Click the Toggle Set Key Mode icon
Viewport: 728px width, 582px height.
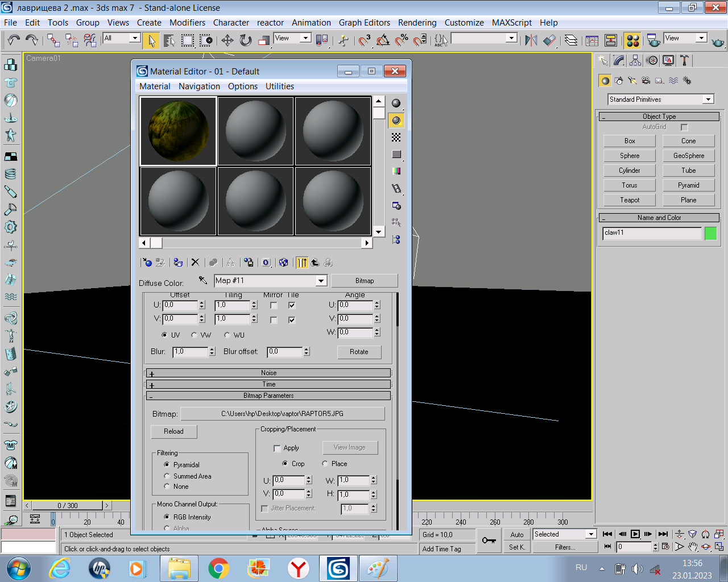point(489,541)
